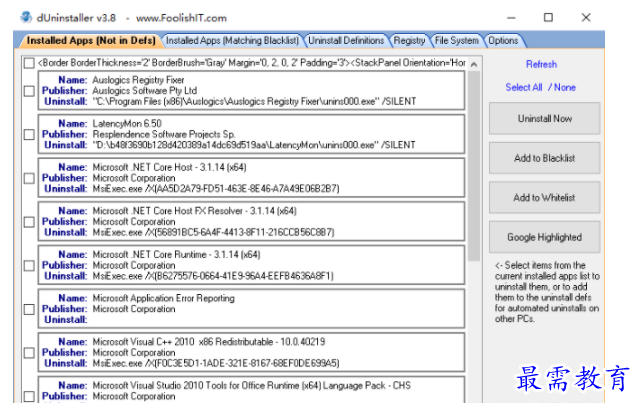
Task: Click the LatencyMon 6.50 name text
Action: (x=127, y=123)
